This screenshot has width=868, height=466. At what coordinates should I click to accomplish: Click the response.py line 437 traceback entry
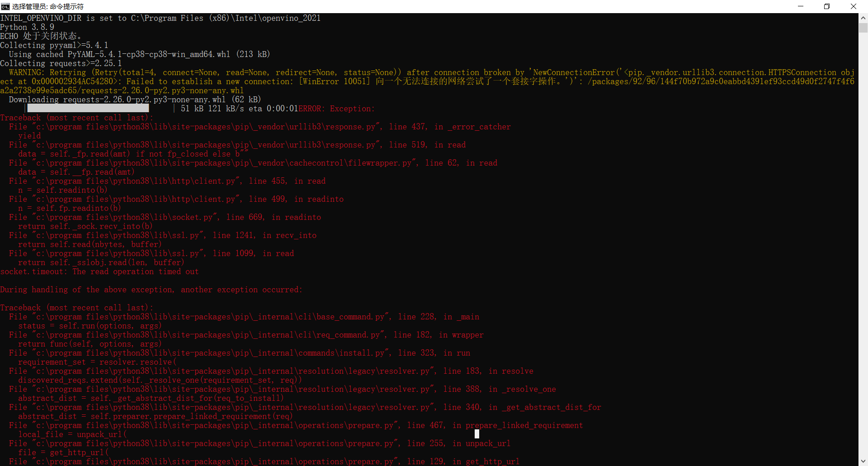point(260,127)
